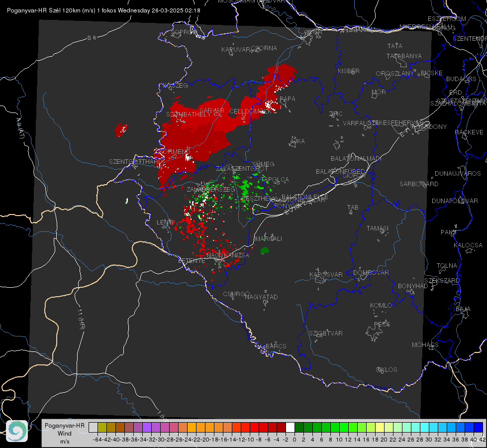Image resolution: width=487 pixels, height=448 pixels.
Task: Click the TATABANYA city label
Action: click(x=404, y=56)
